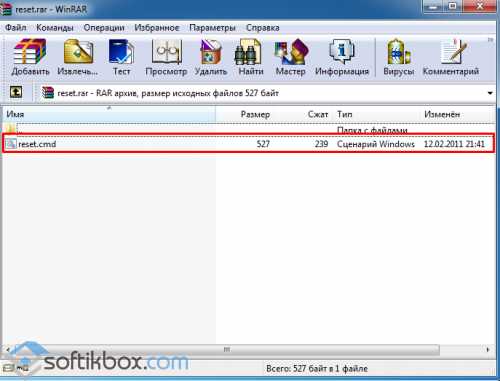Select the reset.cmd file entry
The width and height of the screenshot is (500, 381).
click(249, 144)
